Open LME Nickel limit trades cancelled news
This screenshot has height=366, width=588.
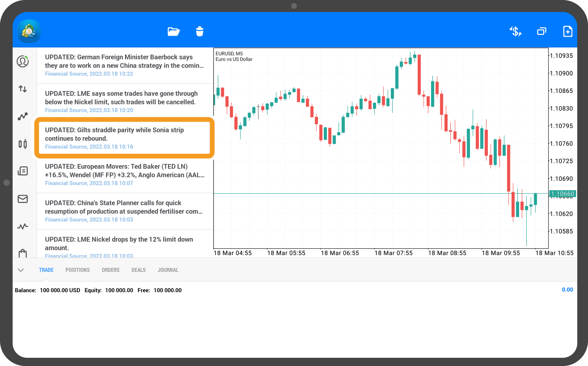pos(125,102)
